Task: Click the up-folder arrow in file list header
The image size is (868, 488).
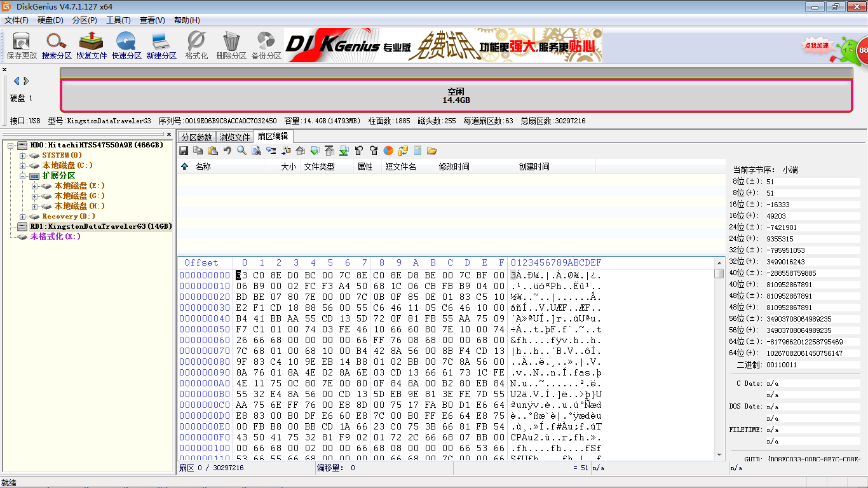Action: coord(185,166)
